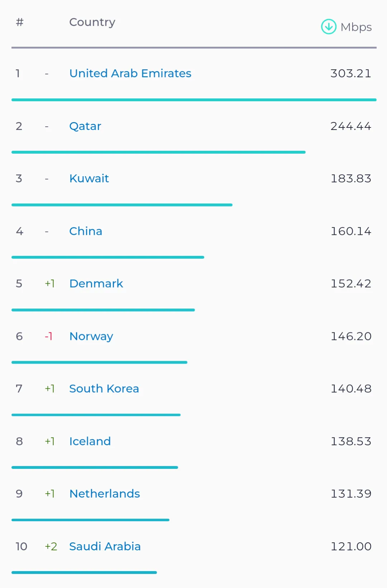Click Saudi Arabia's +2 rank change
Screen dimensions: 387x588
(51, 546)
